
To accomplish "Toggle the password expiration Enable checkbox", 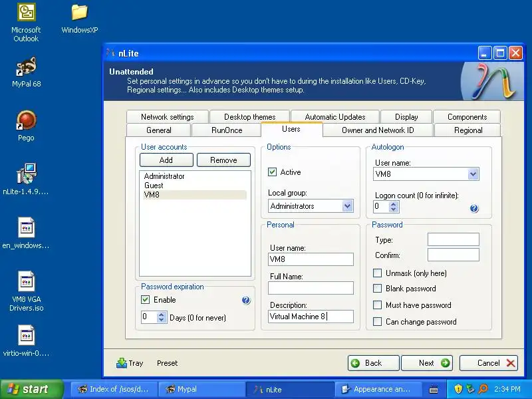I will tap(145, 300).
